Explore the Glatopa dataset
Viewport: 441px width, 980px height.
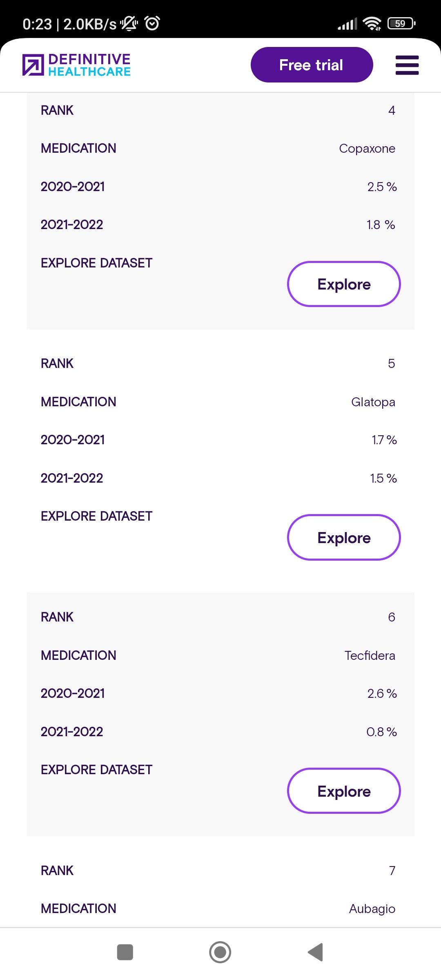(344, 538)
